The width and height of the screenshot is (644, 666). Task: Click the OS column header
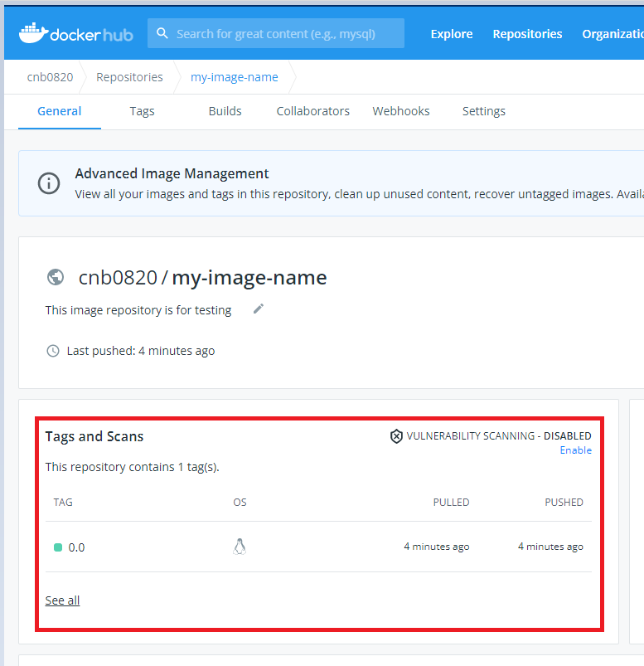pyautogui.click(x=240, y=502)
